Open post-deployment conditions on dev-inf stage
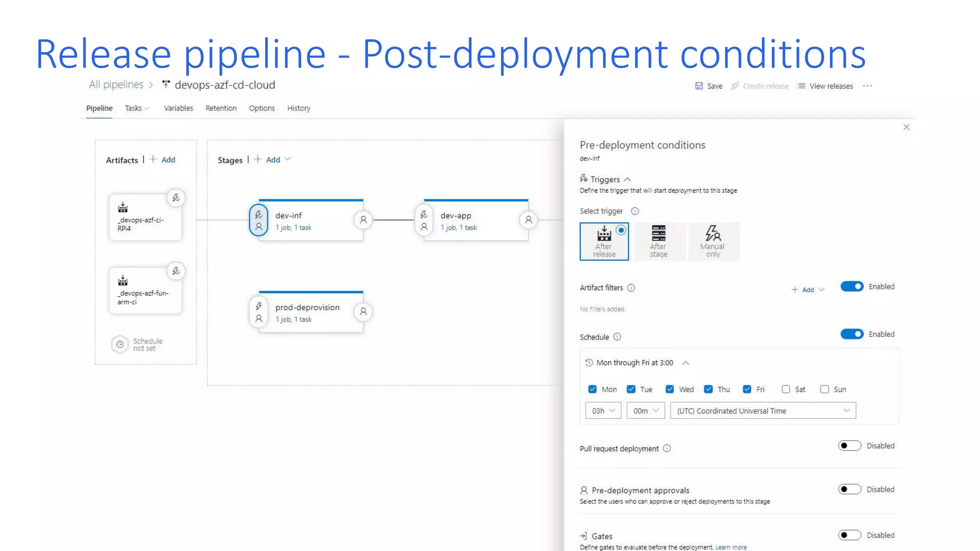980x551 pixels. pyautogui.click(x=363, y=220)
